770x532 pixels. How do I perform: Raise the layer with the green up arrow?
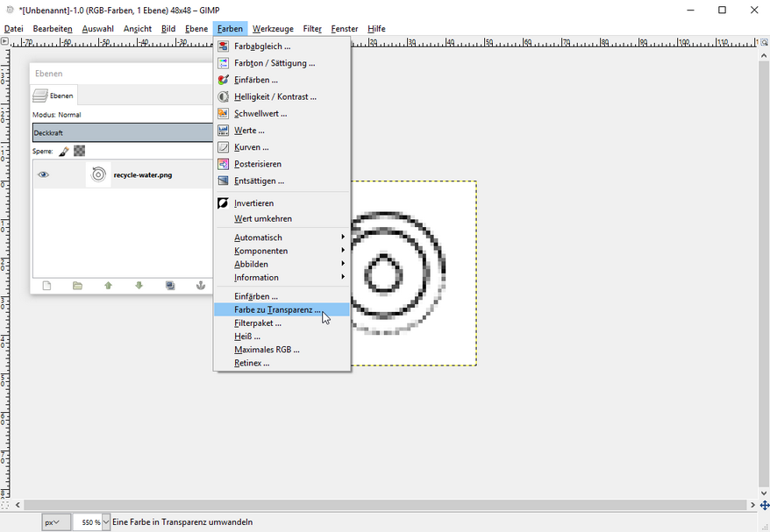click(x=108, y=285)
